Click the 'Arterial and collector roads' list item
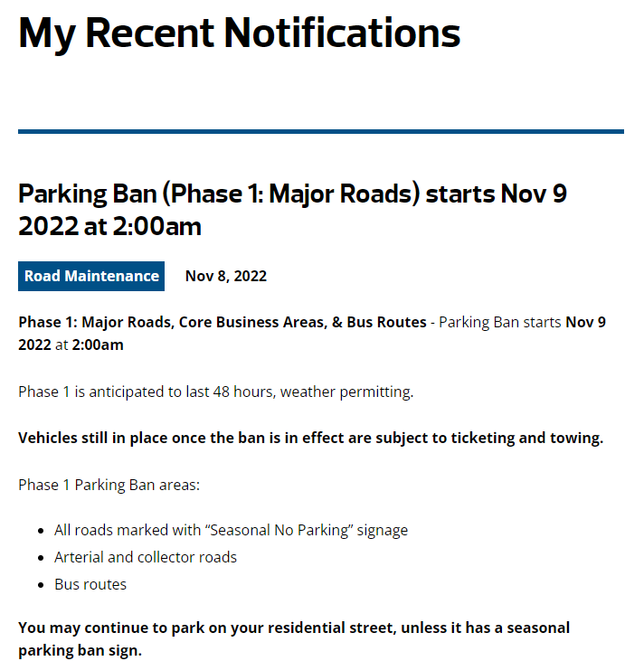The width and height of the screenshot is (644, 661). coord(146,557)
